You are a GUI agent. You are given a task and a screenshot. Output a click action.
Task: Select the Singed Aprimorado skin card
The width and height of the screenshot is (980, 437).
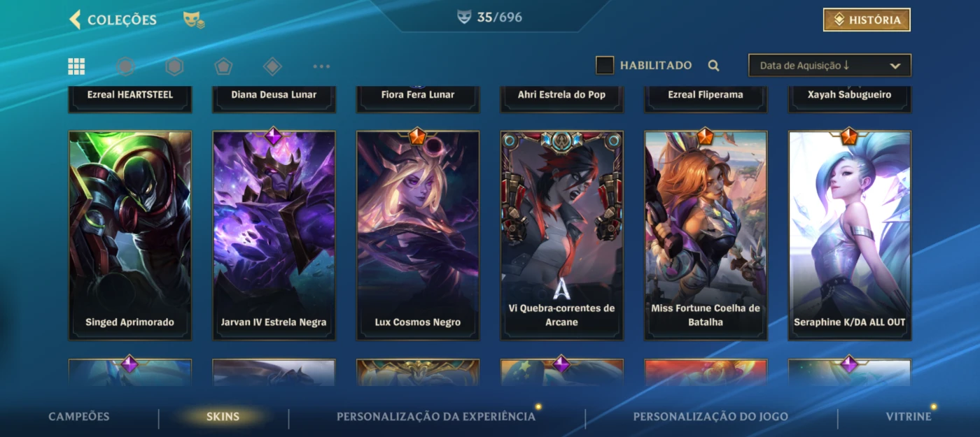pyautogui.click(x=130, y=236)
